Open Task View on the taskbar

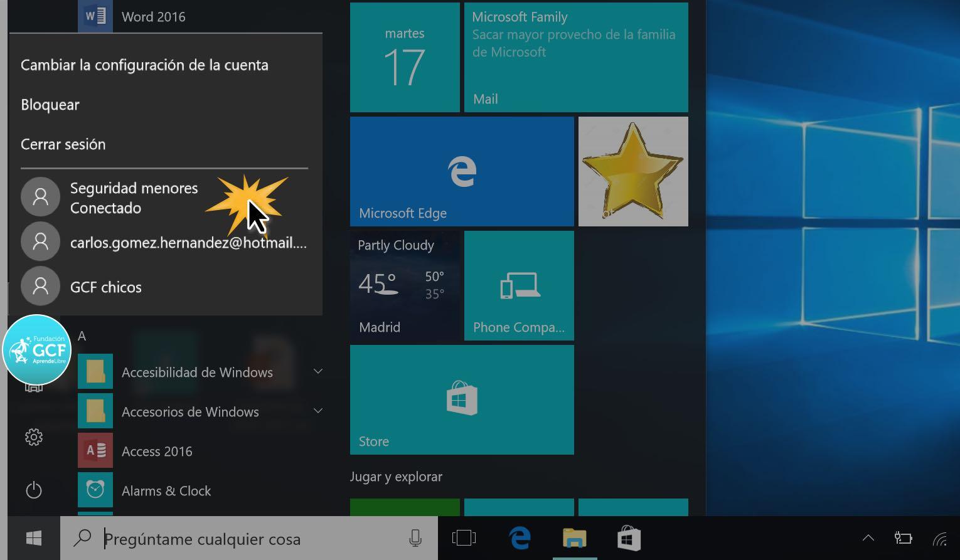tap(464, 538)
